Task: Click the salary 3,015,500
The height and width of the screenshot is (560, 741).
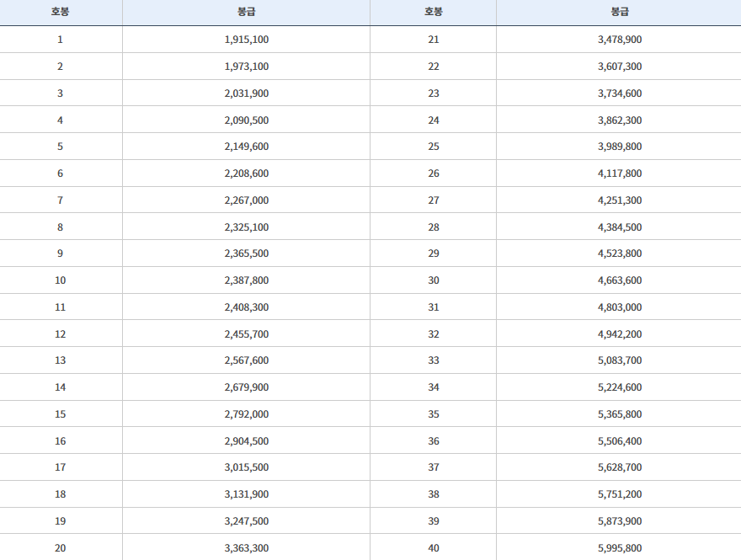Action: coord(246,467)
